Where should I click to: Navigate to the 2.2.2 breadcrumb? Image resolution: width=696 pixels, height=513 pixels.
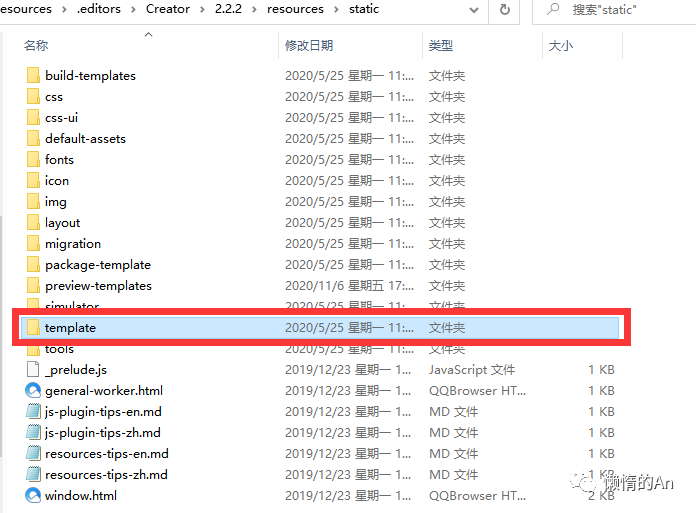click(x=228, y=9)
